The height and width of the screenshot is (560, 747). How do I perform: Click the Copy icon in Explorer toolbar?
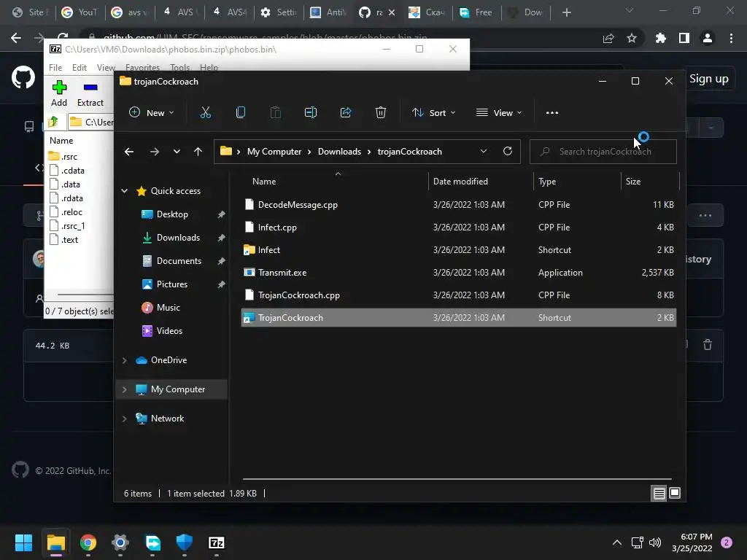(x=241, y=113)
